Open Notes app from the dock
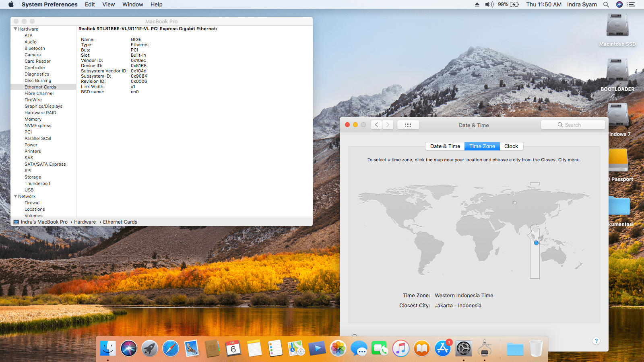The image size is (644, 362). click(254, 348)
